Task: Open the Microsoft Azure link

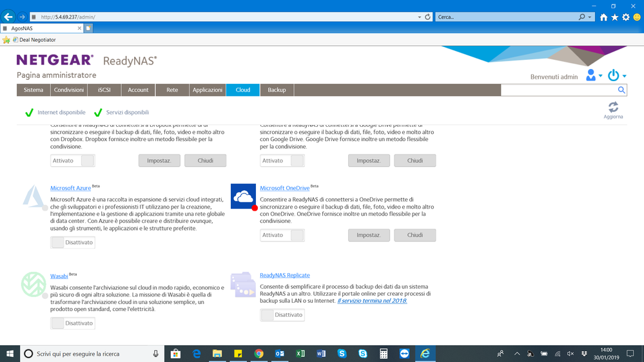Action: 71,188
